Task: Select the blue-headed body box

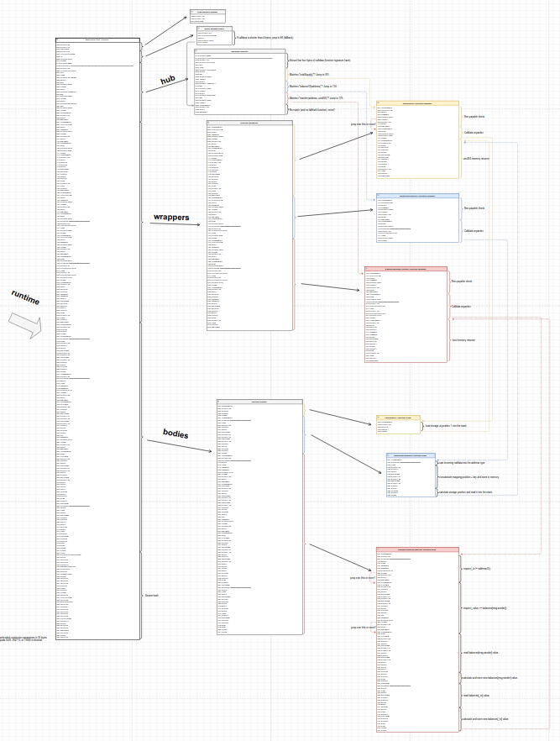Action: pyautogui.click(x=411, y=475)
